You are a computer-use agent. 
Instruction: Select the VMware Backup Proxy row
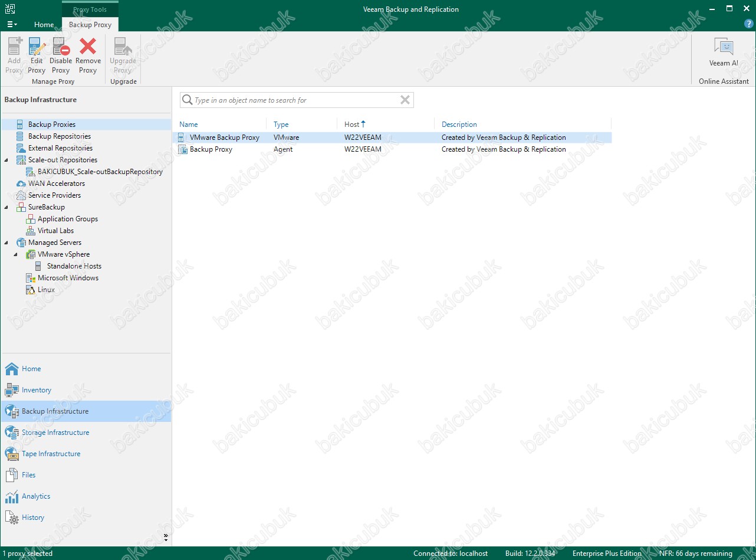click(x=394, y=137)
